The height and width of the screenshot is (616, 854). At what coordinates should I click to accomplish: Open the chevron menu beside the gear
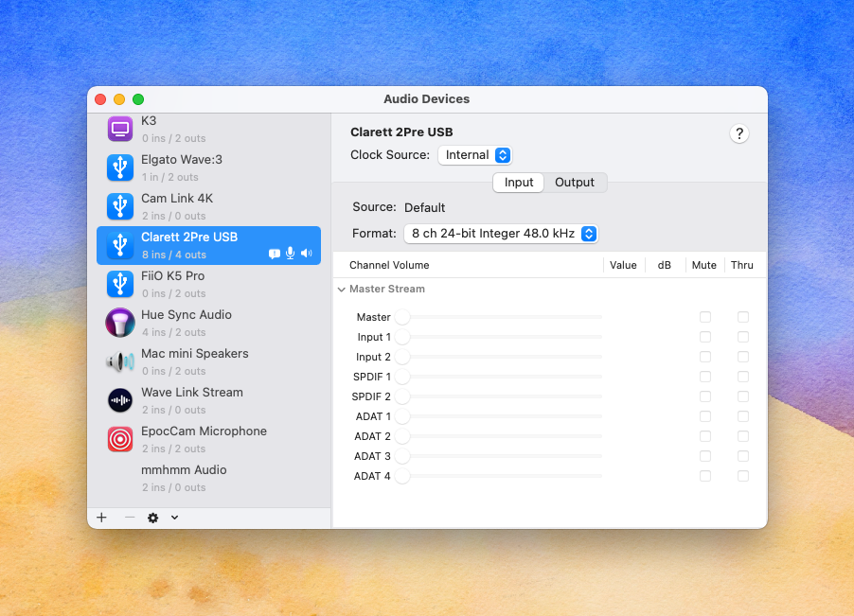[x=174, y=518]
